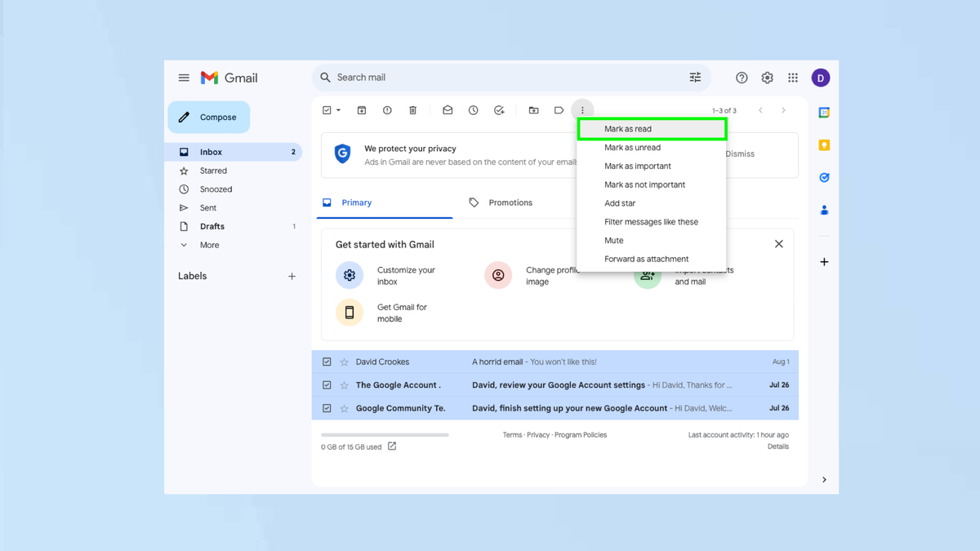Open Google Calendar in the side panel
This screenshot has height=551, width=980.
point(823,110)
